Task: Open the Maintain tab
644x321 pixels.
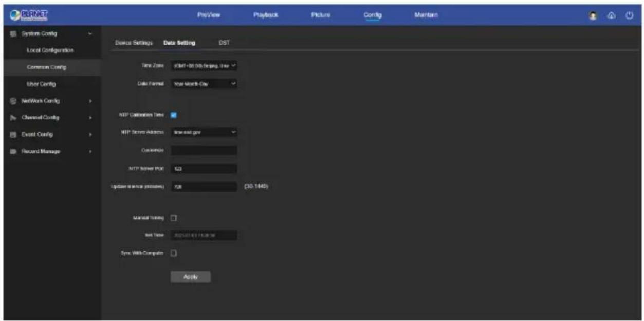Action: [x=427, y=15]
